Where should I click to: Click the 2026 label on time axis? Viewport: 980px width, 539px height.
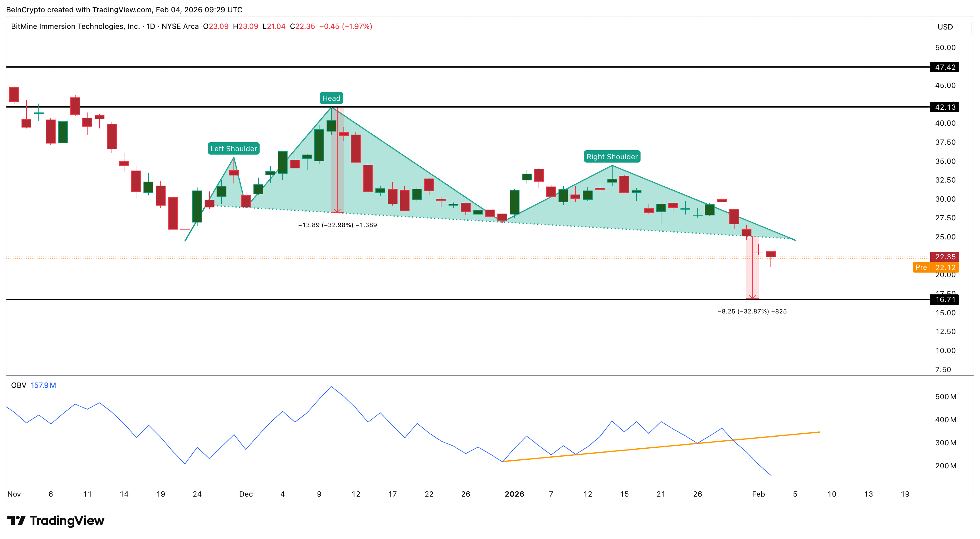tap(514, 494)
